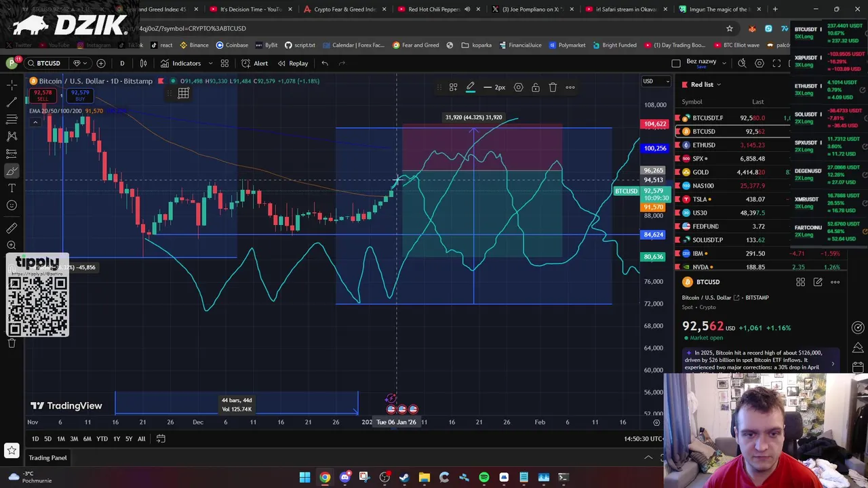Open the Bez nazwy layout dropdown arrow
This screenshot has height=488, width=868.
[724, 63]
